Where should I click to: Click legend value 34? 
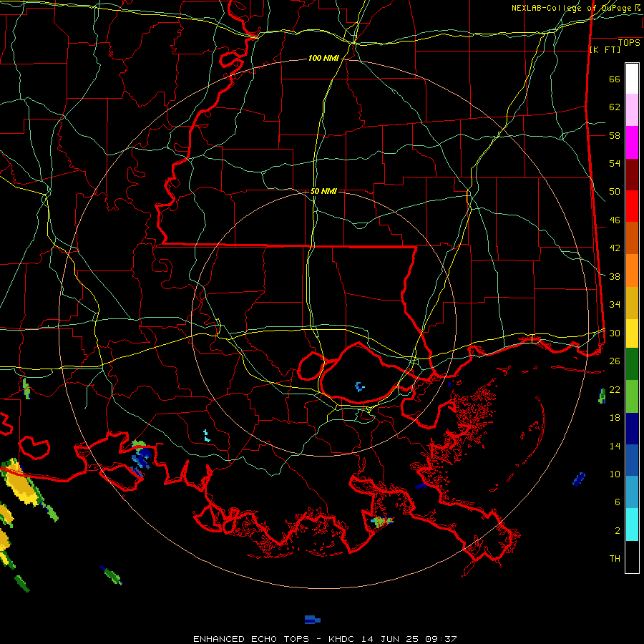pos(615,304)
